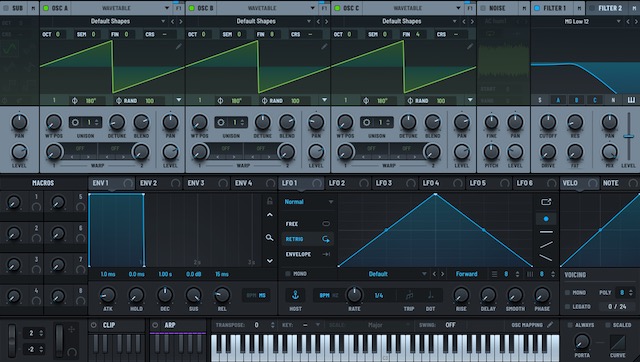640x362 pixels.
Task: Click the filter keytrack piano icon
Action: click(631, 100)
